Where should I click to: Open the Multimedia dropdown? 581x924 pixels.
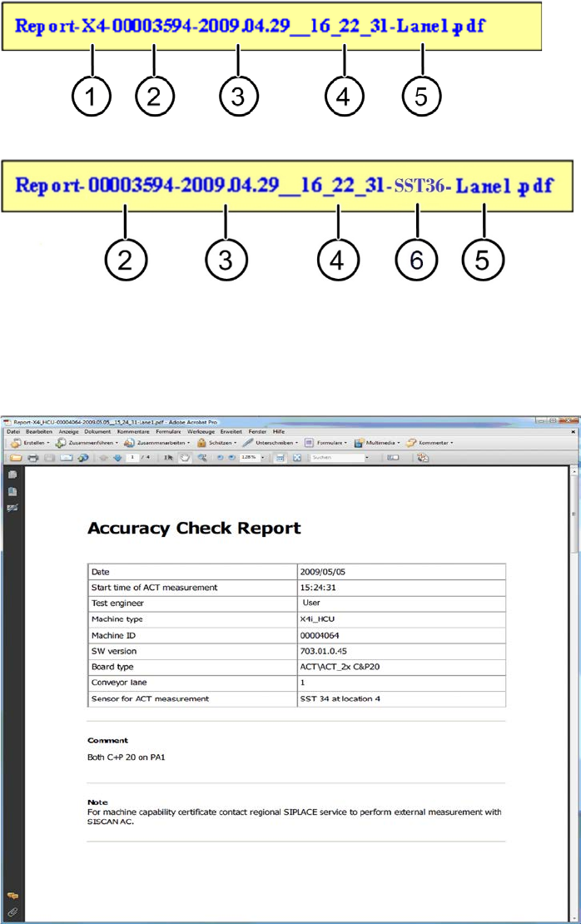377,443
